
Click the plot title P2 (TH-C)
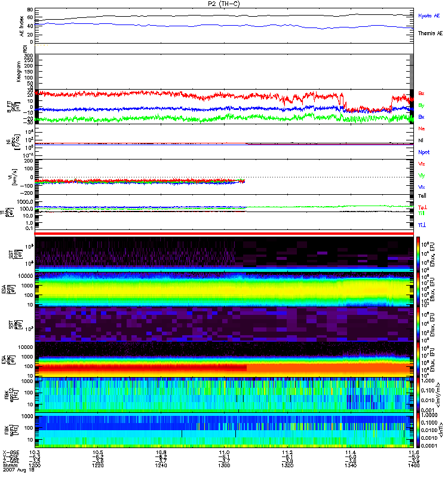(x=224, y=4)
